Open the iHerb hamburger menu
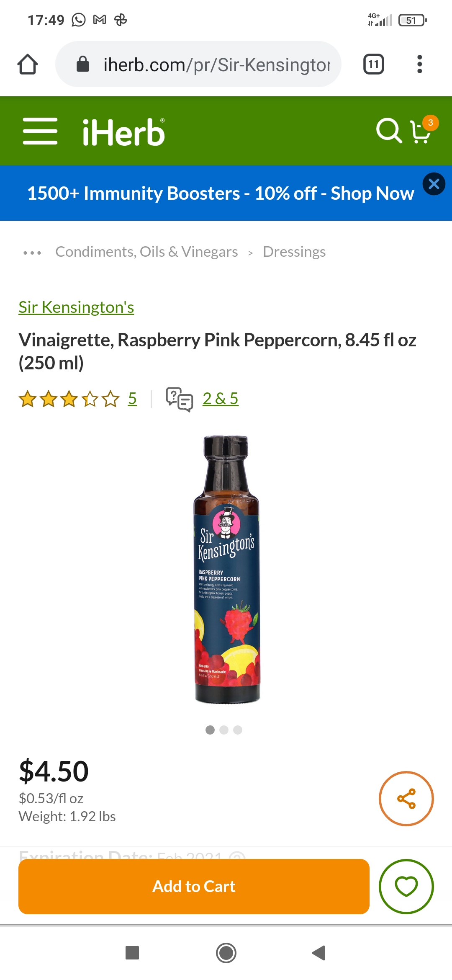 [40, 131]
